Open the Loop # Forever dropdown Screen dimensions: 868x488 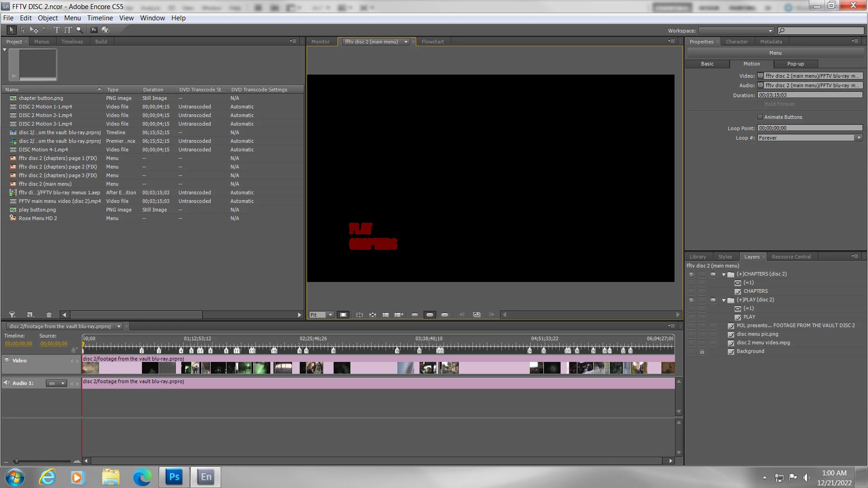858,138
